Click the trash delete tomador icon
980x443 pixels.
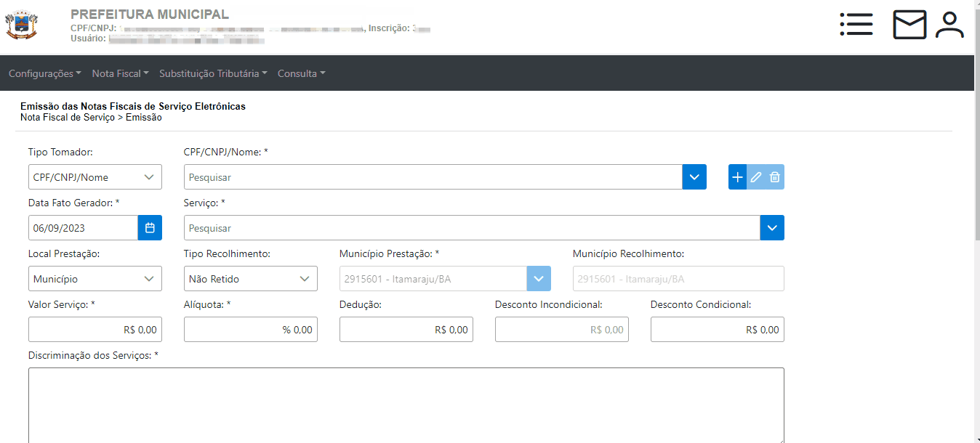(x=775, y=177)
